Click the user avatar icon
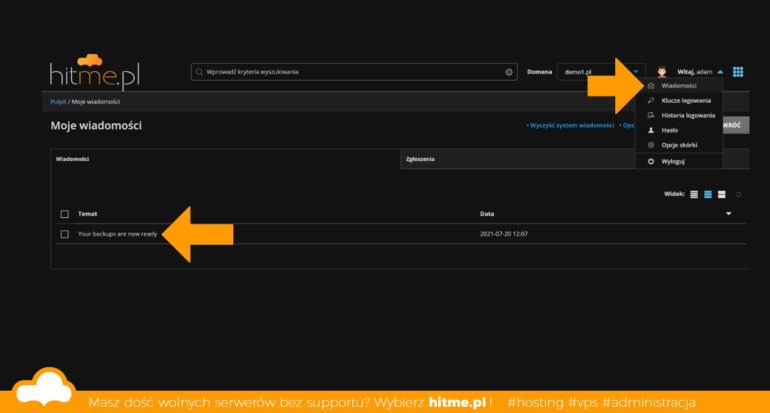 [661, 72]
